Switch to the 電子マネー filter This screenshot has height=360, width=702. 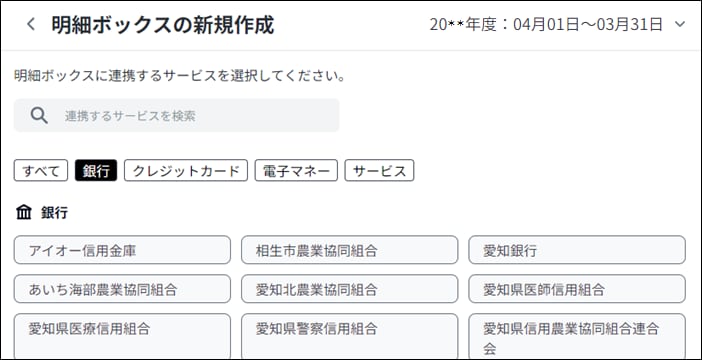pyautogui.click(x=296, y=171)
